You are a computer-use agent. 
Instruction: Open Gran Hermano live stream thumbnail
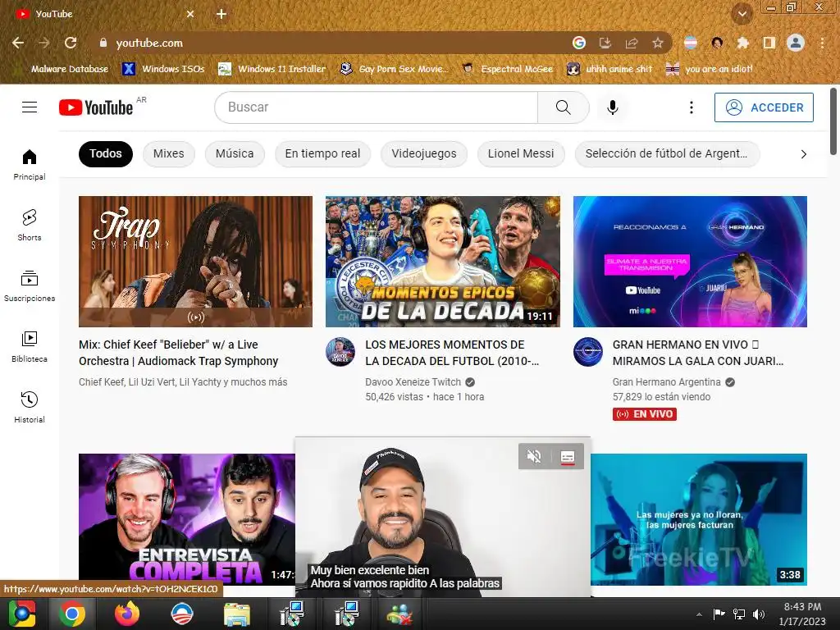pyautogui.click(x=690, y=262)
